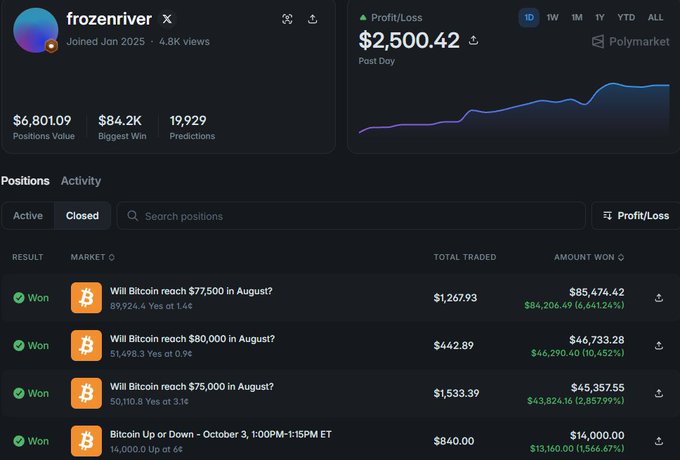Image resolution: width=680 pixels, height=460 pixels.
Task: Click the Won checkmark on $80,000 row
Action: [19, 346]
